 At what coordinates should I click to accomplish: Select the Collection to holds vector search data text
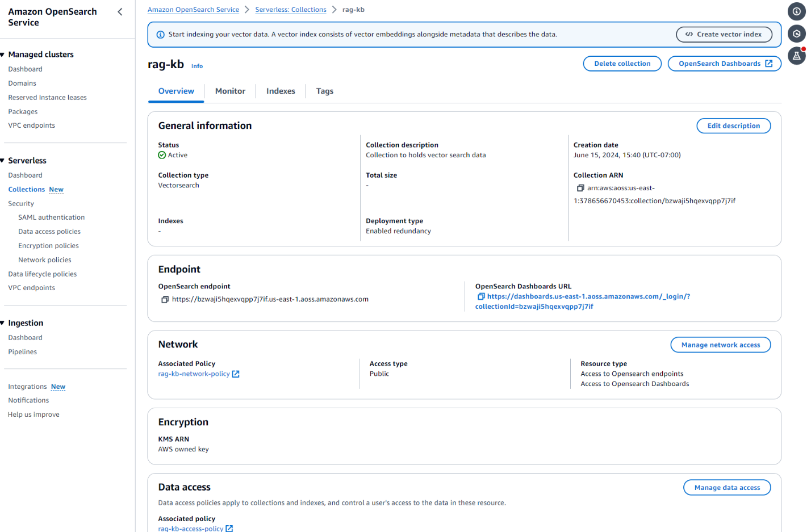coord(426,155)
